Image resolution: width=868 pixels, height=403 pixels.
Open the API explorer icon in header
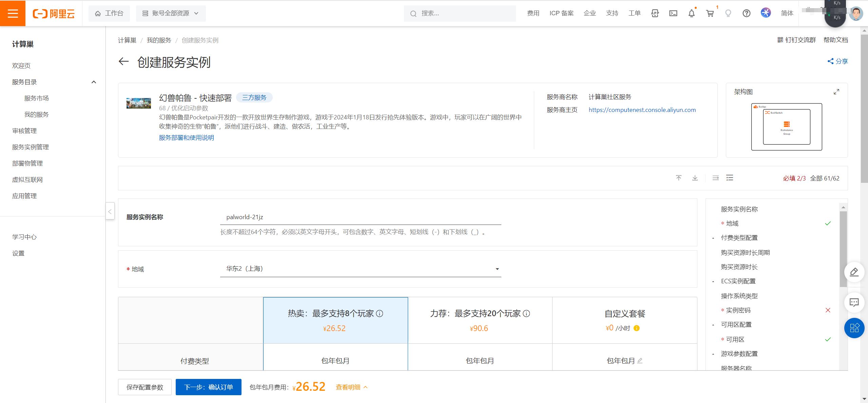tap(655, 13)
